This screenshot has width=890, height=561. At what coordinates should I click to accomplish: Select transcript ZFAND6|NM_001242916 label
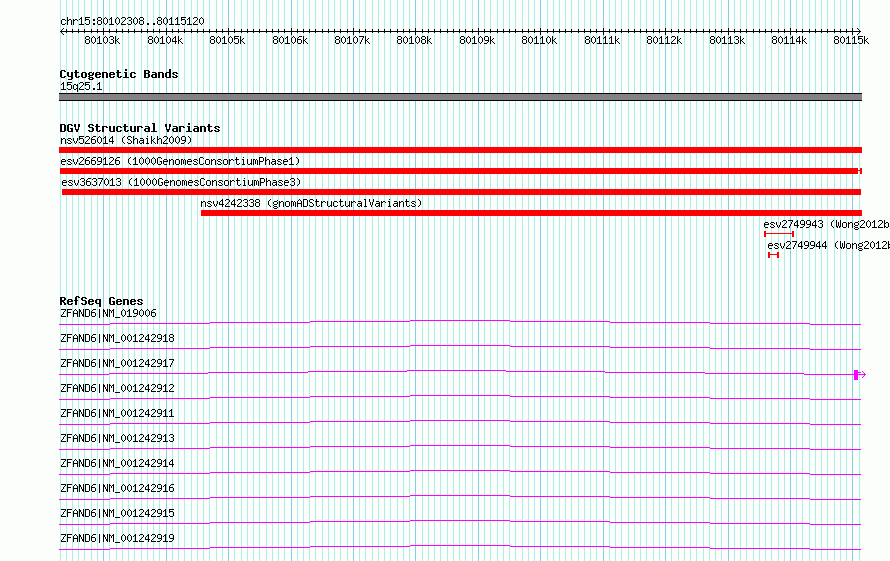(117, 488)
